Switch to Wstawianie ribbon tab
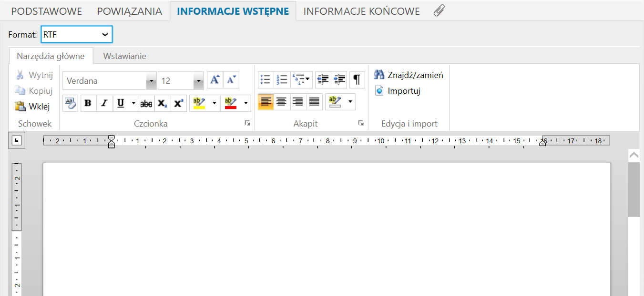Screen dimensions: 644x296 point(125,56)
